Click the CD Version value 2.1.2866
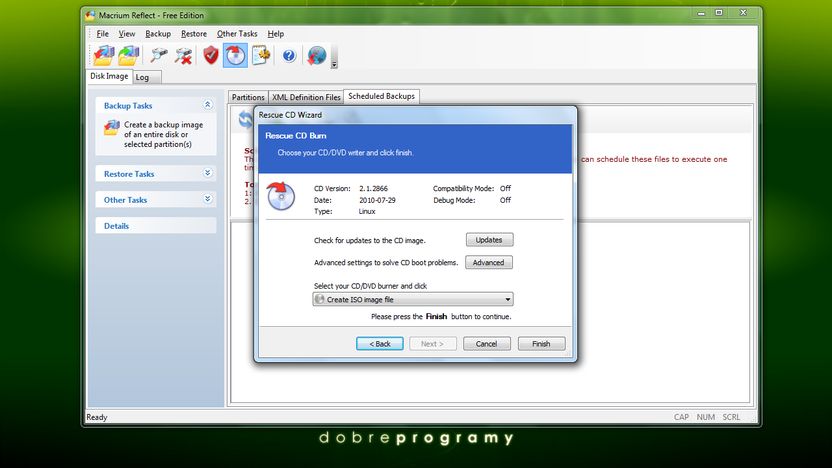Screen dimensions: 832x468 coord(374,188)
